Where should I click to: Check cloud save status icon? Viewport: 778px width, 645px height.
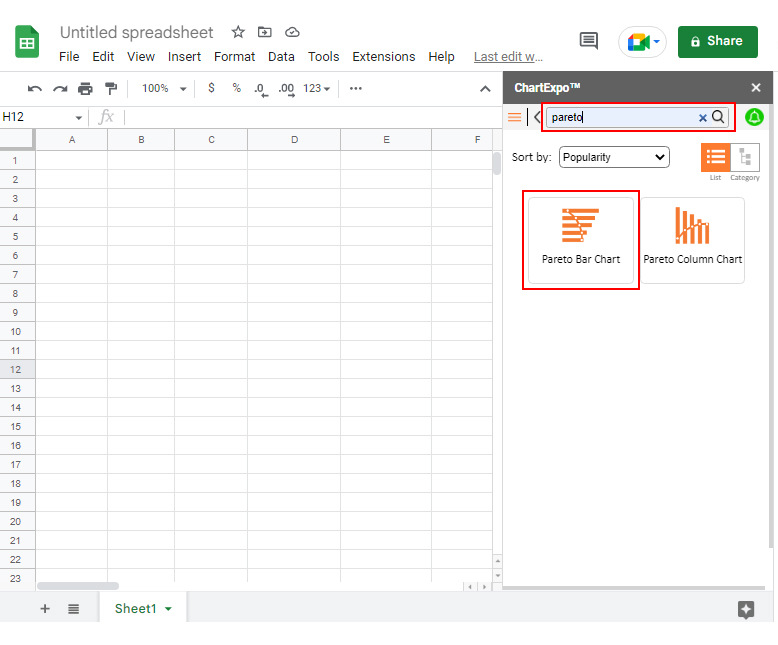pyautogui.click(x=292, y=32)
